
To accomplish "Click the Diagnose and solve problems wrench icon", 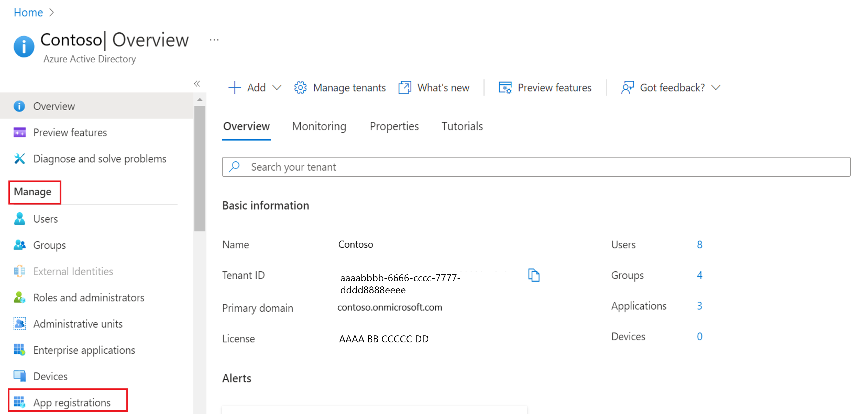I will click(x=19, y=159).
